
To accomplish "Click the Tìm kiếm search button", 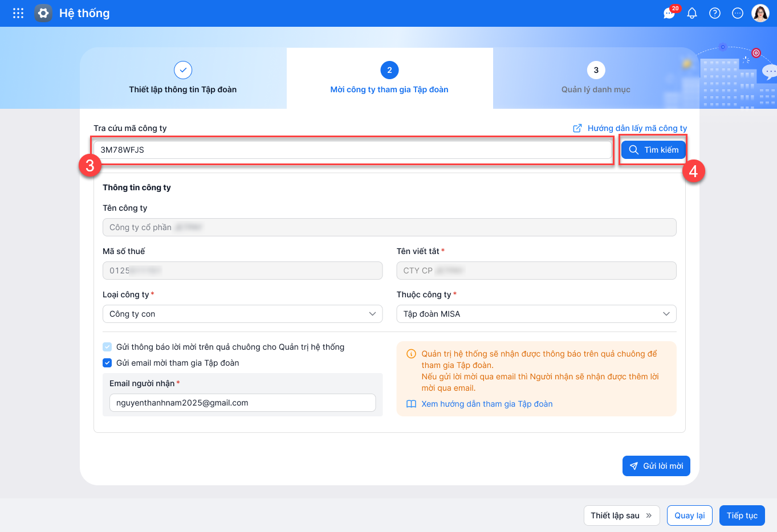I will tap(653, 150).
